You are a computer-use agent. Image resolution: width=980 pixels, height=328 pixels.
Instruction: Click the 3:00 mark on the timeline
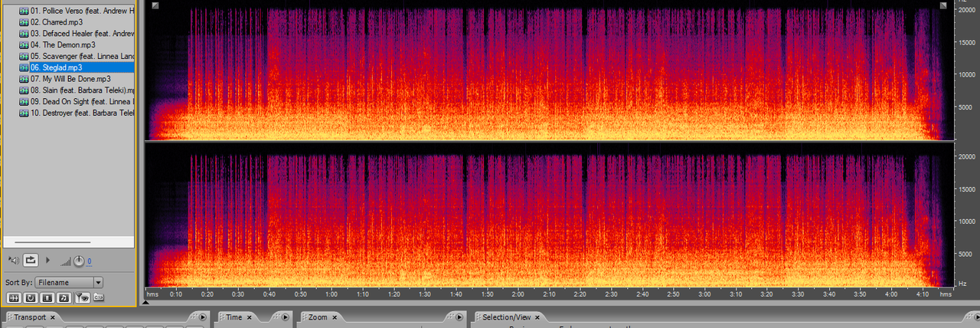(x=704, y=294)
